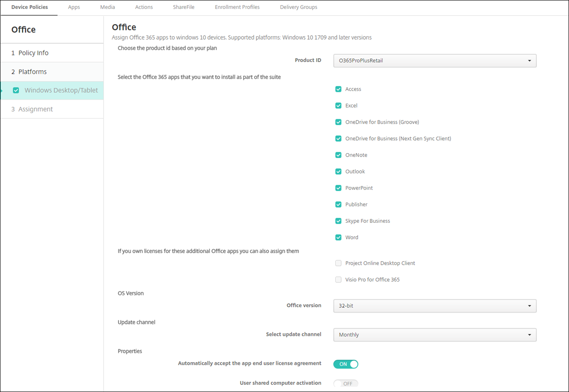Deselect Excel from the Office suite apps
Image resolution: width=569 pixels, height=392 pixels.
tap(338, 105)
